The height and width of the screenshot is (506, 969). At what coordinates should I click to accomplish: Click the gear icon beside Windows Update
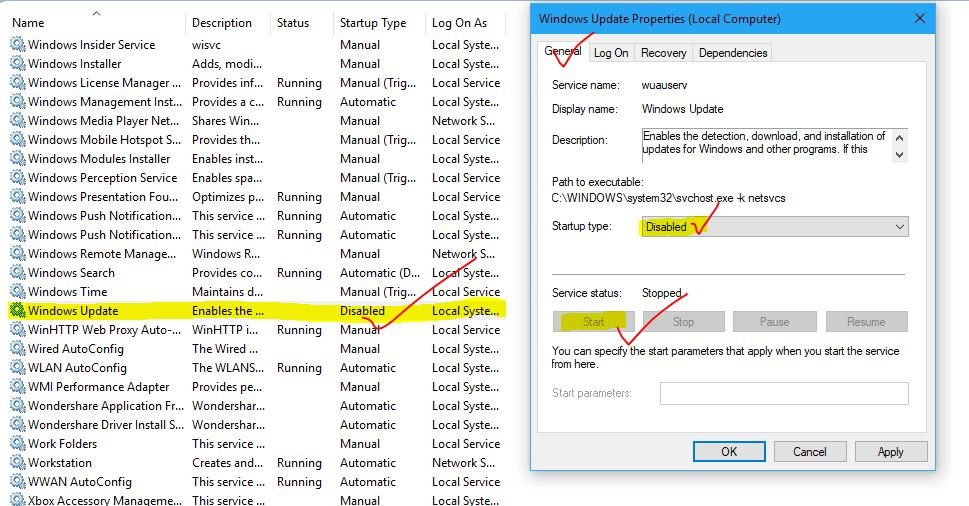[x=18, y=311]
